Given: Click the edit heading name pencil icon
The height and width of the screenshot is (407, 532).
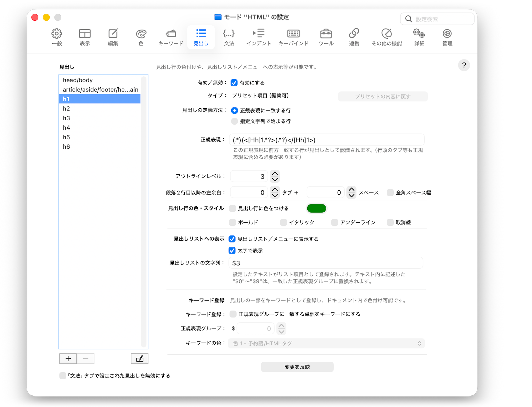Looking at the screenshot, I should point(140,358).
